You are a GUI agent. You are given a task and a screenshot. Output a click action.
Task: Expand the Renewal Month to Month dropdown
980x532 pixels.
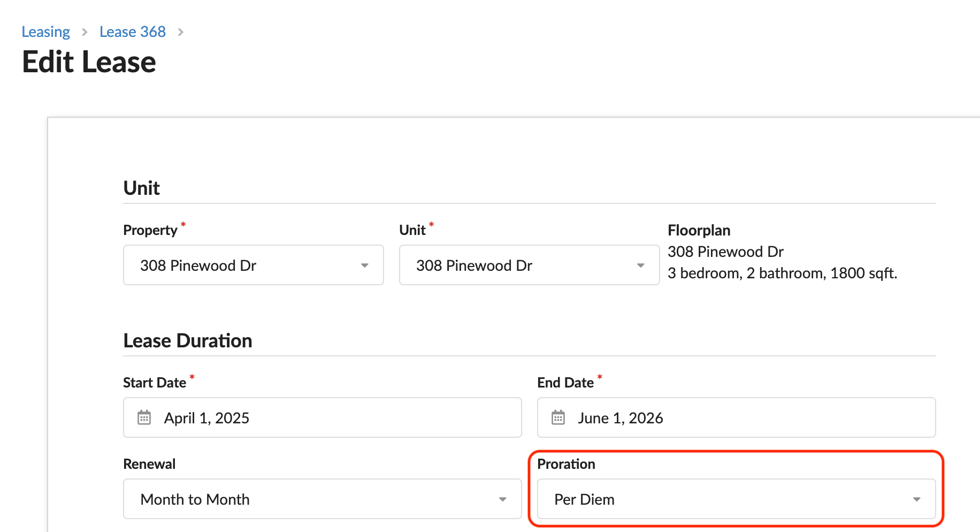(323, 499)
